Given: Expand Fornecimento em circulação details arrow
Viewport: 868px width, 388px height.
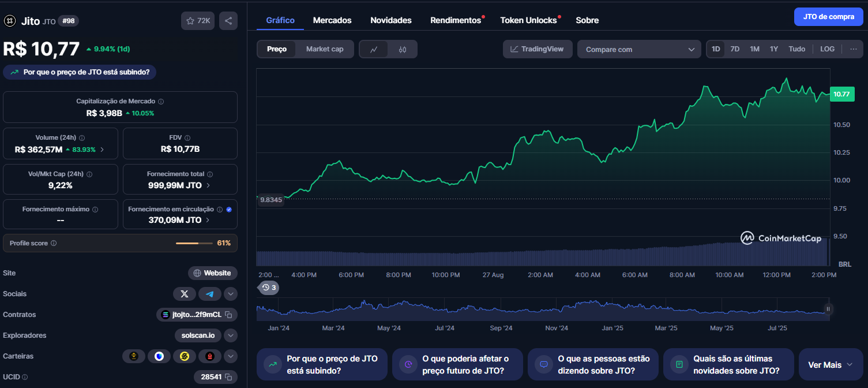Looking at the screenshot, I should tap(208, 220).
